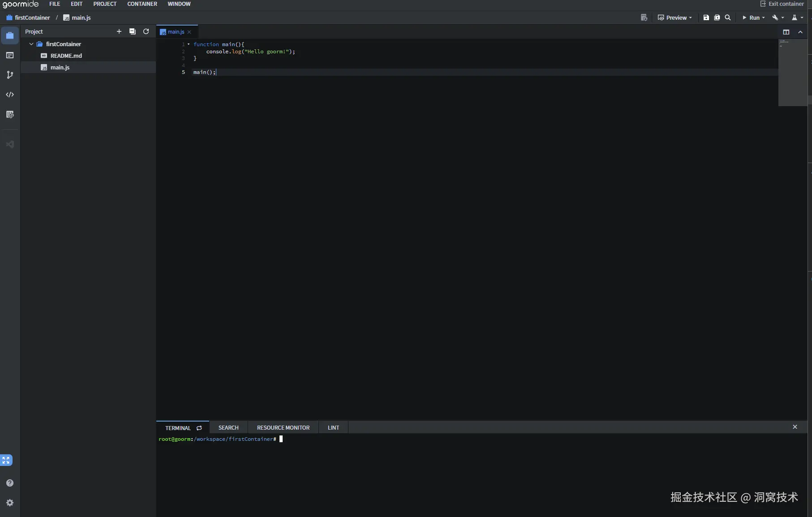The width and height of the screenshot is (812, 517).
Task: Open the magnifier search toolbar icon
Action: [728, 17]
